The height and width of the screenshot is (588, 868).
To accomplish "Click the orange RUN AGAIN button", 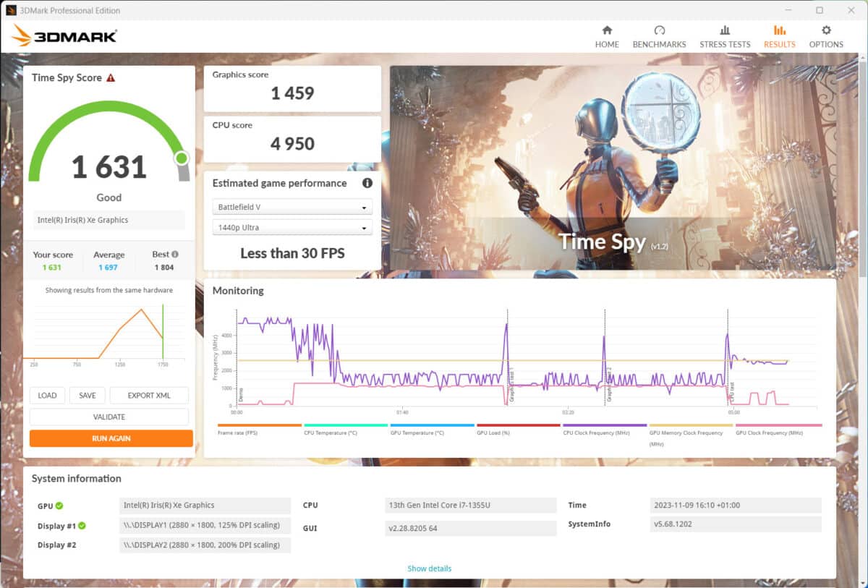I will coord(111,438).
